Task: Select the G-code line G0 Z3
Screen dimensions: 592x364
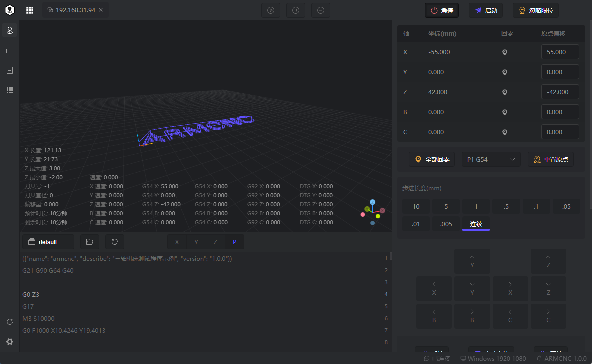Action: pos(31,294)
